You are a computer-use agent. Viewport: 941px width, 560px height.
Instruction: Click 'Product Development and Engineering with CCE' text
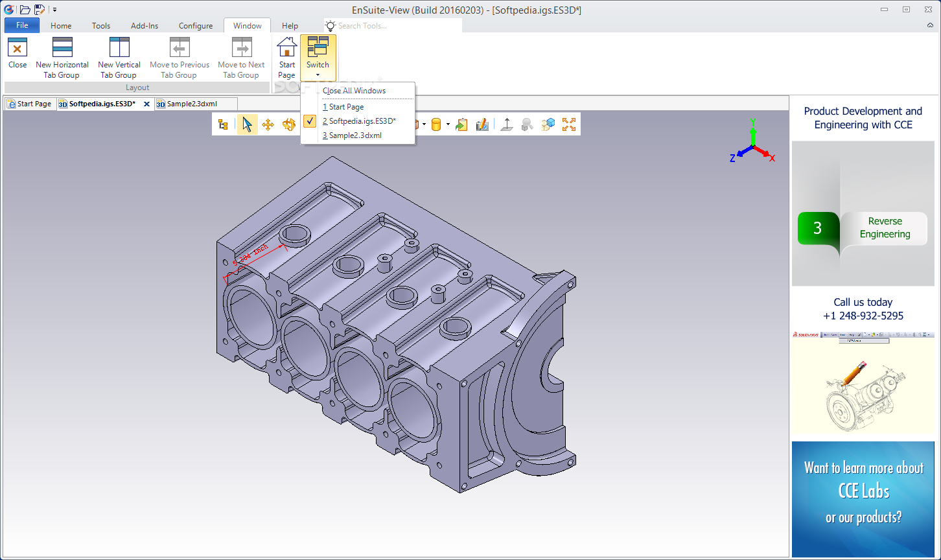pos(863,118)
